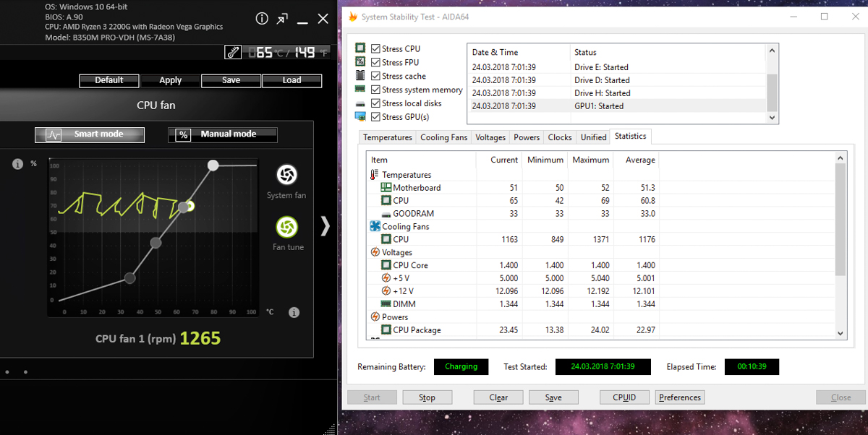Click info icon beside the °C axis
Screen dimensions: 868x435
(x=294, y=313)
